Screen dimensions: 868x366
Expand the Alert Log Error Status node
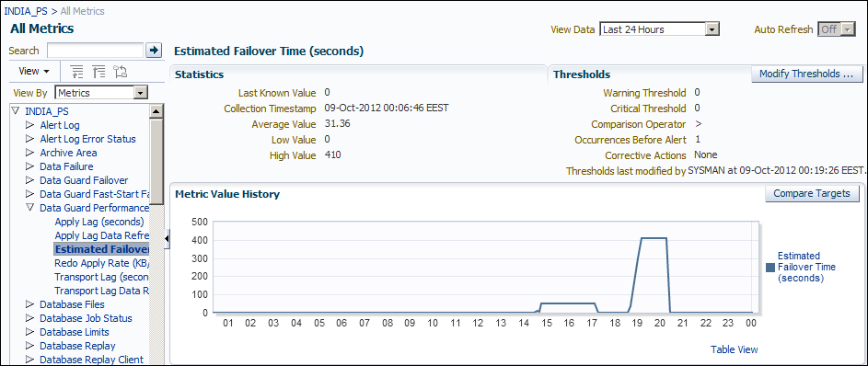point(29,139)
